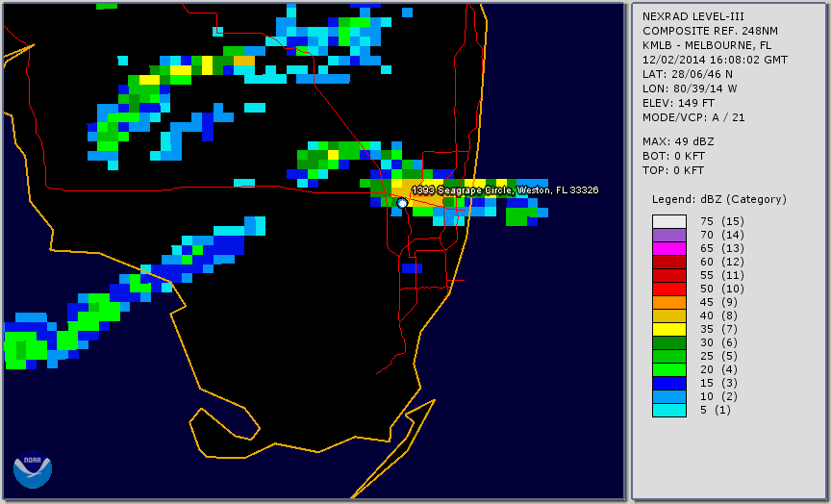
Task: Click the 50 dBZ bright red swatch
Action: point(669,290)
